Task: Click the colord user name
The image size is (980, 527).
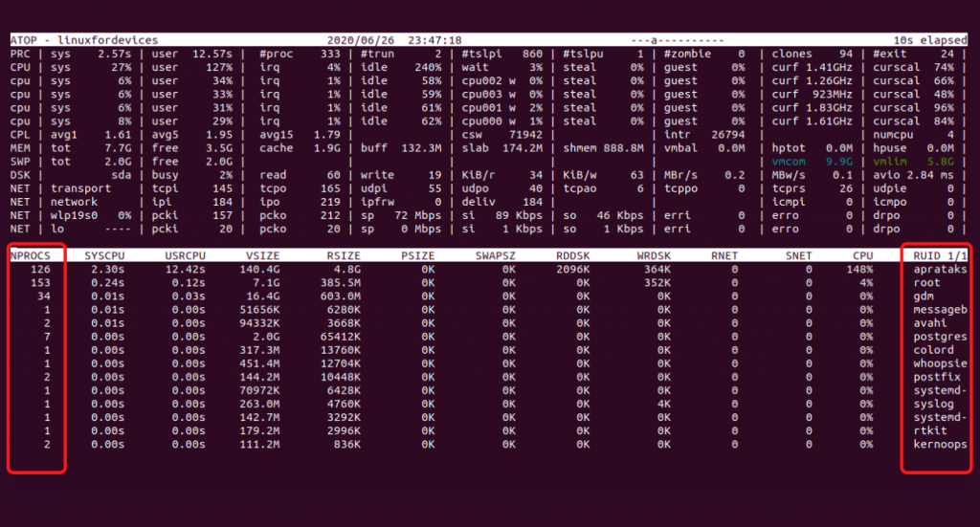Action: tap(933, 350)
